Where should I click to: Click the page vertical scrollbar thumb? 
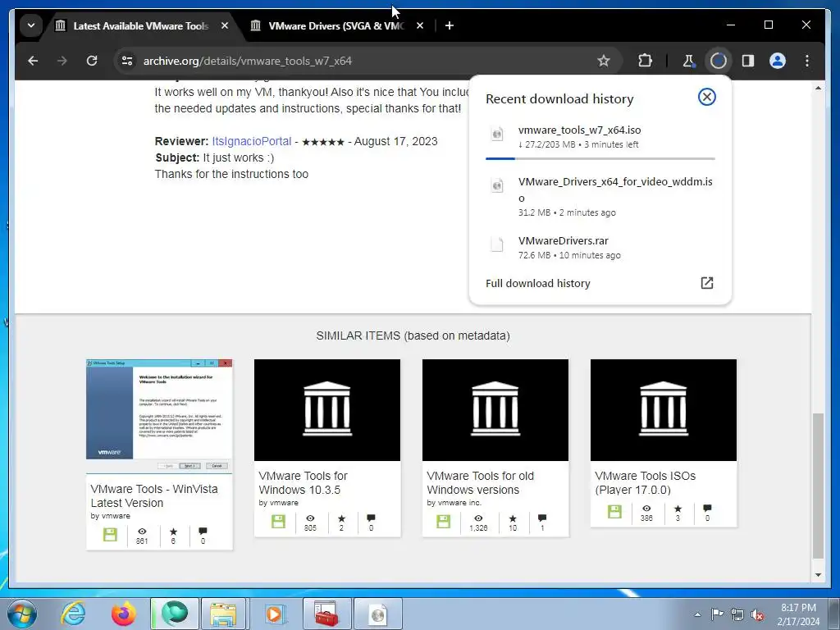coord(818,486)
